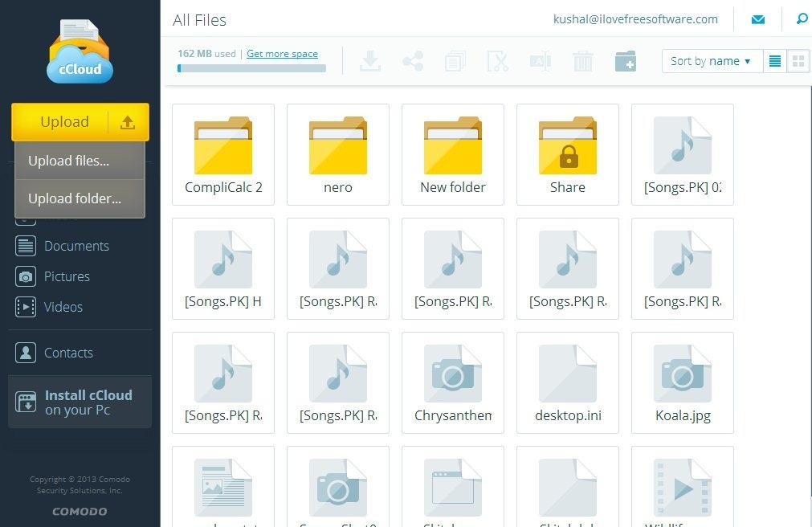The width and height of the screenshot is (812, 527).
Task: Click the COMODO logo in sidebar
Action: click(80, 512)
